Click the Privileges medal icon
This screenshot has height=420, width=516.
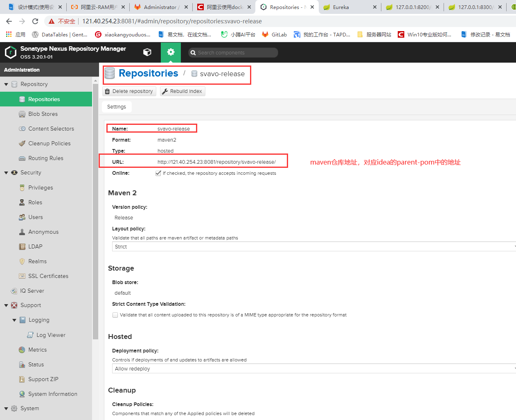click(22, 188)
